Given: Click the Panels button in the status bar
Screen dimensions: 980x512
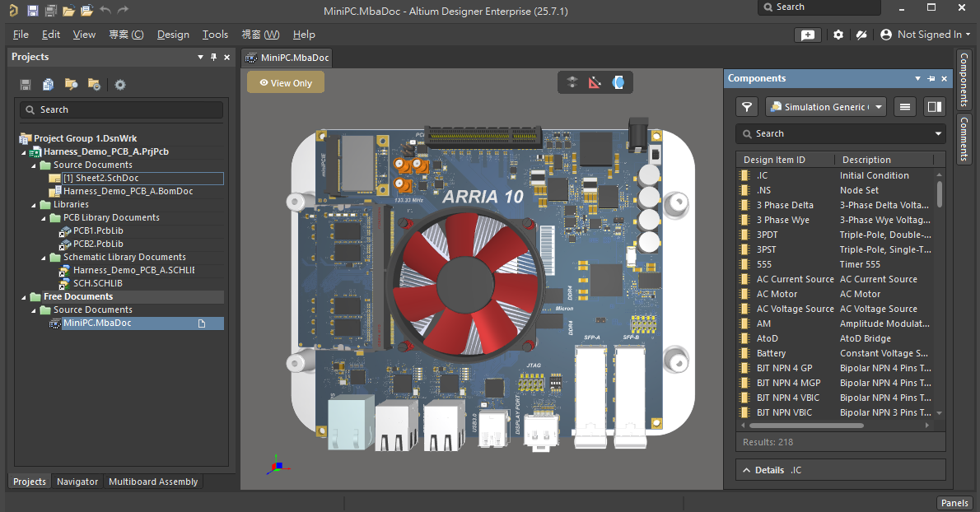Looking at the screenshot, I should 954,503.
